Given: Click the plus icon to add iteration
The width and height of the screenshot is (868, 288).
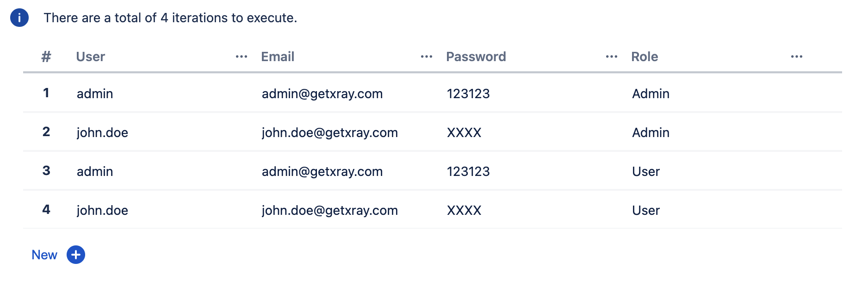Looking at the screenshot, I should point(76,255).
